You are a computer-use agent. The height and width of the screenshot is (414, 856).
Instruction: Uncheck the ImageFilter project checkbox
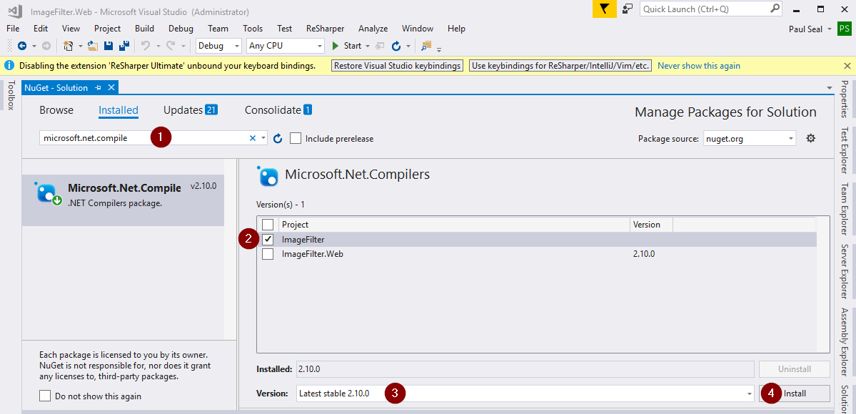click(268, 240)
